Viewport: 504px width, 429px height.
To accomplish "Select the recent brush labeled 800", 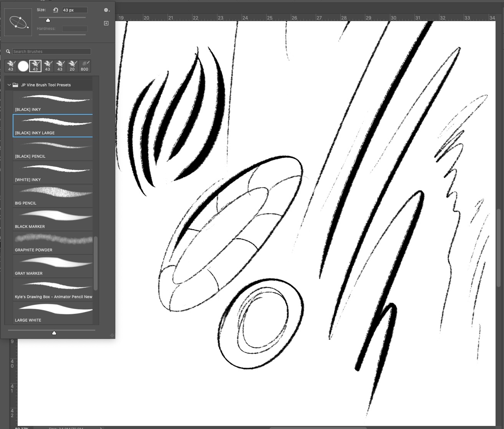I will (x=85, y=66).
